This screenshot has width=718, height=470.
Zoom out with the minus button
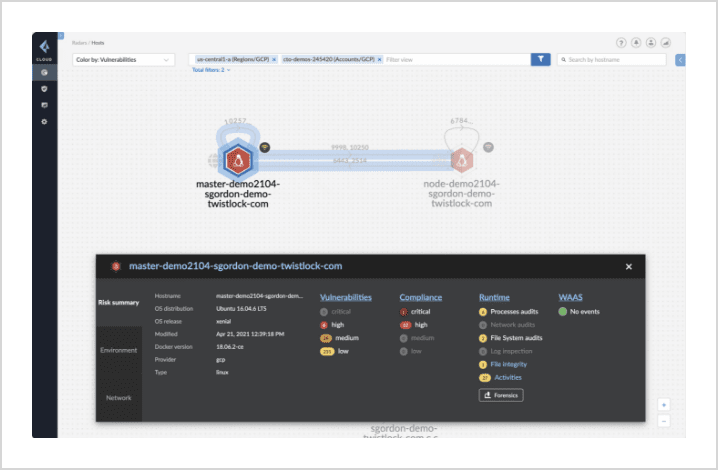[x=664, y=421]
